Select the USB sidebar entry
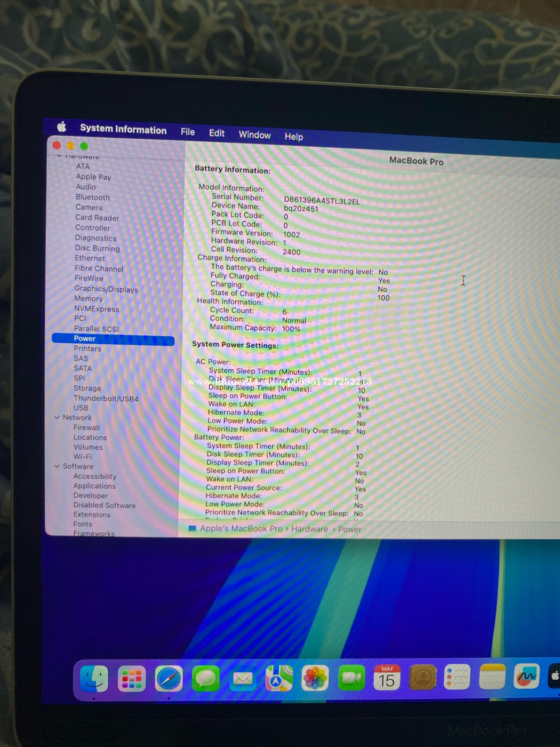This screenshot has height=747, width=560. tap(81, 408)
